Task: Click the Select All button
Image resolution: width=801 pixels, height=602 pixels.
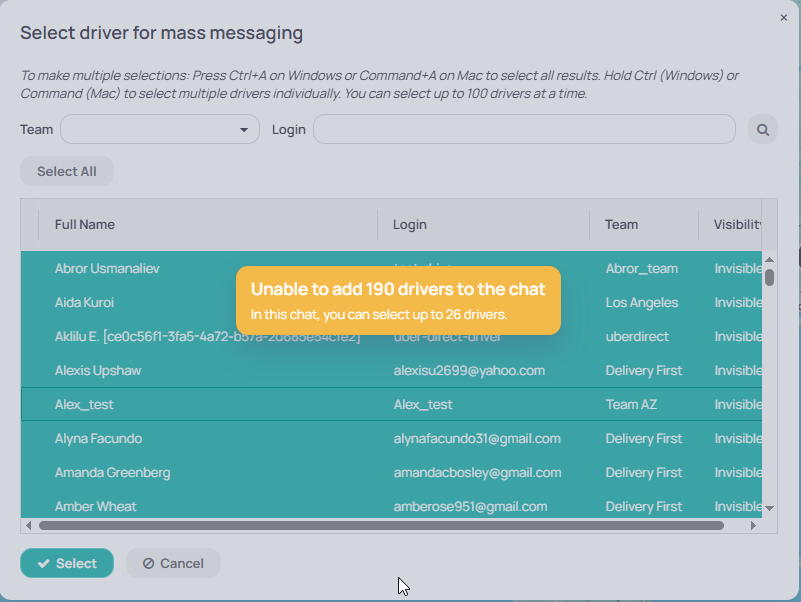Action: [67, 171]
